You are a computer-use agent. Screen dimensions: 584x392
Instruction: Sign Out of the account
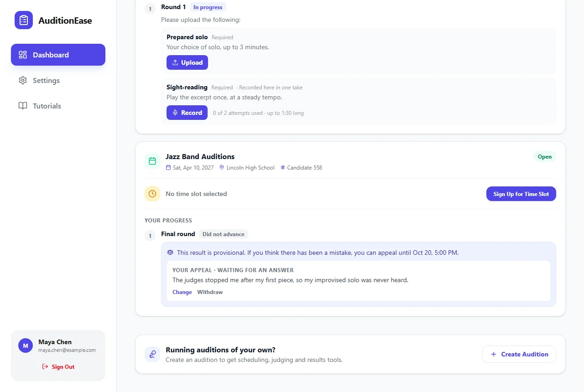point(58,366)
